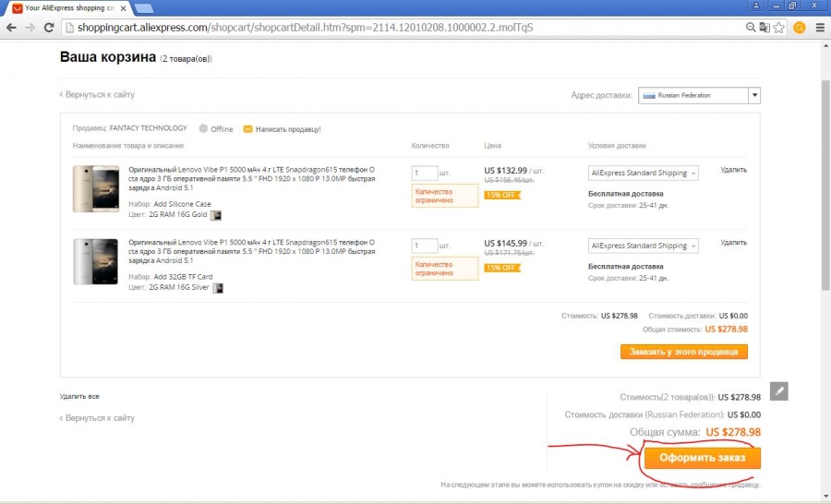Open the Gold Lenovo Vibe P1 product image
This screenshot has height=504, width=831.
pos(96,188)
